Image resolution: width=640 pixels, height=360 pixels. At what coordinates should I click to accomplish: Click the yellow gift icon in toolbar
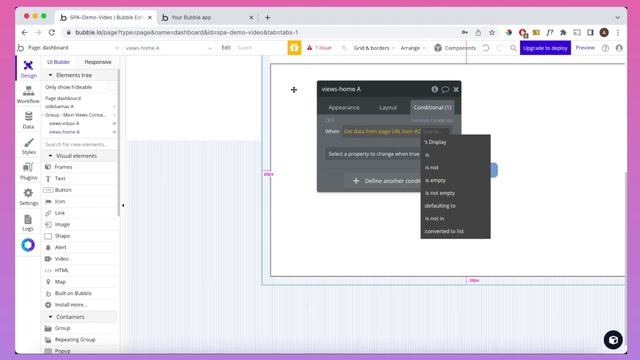click(294, 48)
